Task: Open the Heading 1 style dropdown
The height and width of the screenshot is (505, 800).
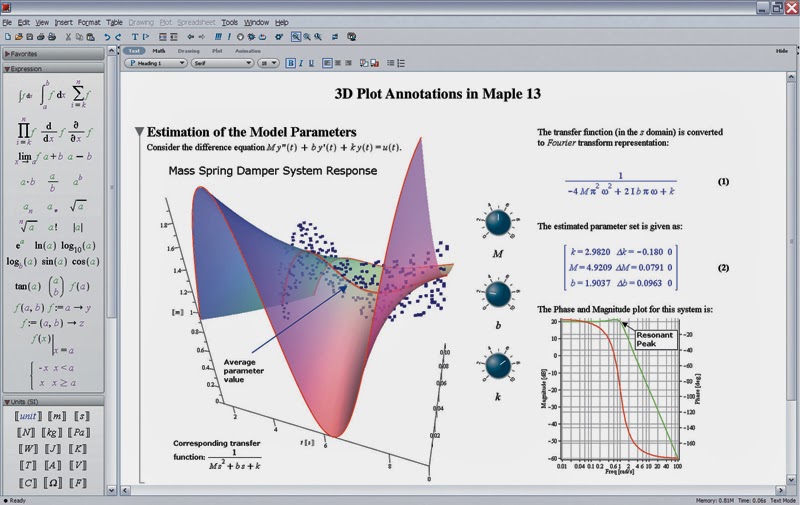Action: 156,63
